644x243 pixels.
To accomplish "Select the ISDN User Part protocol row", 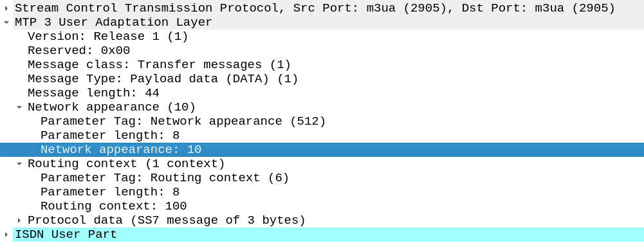I will tap(328, 235).
